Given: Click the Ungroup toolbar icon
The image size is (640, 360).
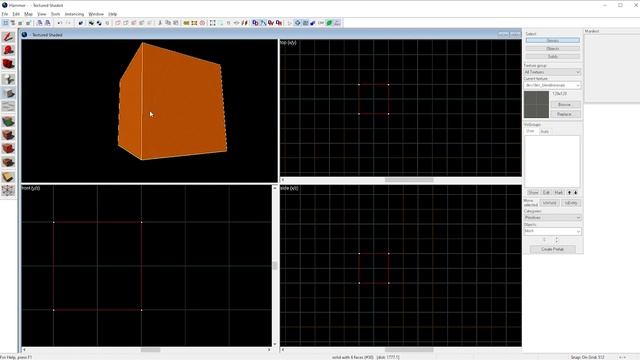Looking at the screenshot, I should [x=99, y=23].
